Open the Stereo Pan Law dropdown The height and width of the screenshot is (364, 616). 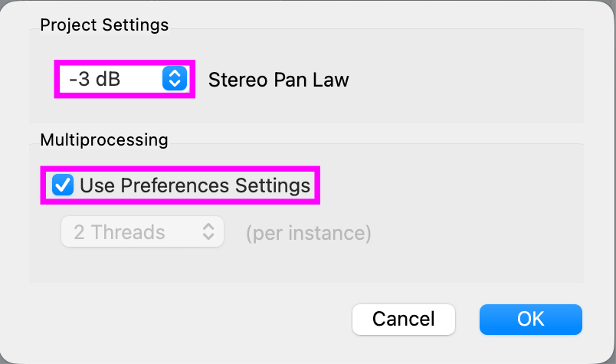click(124, 78)
